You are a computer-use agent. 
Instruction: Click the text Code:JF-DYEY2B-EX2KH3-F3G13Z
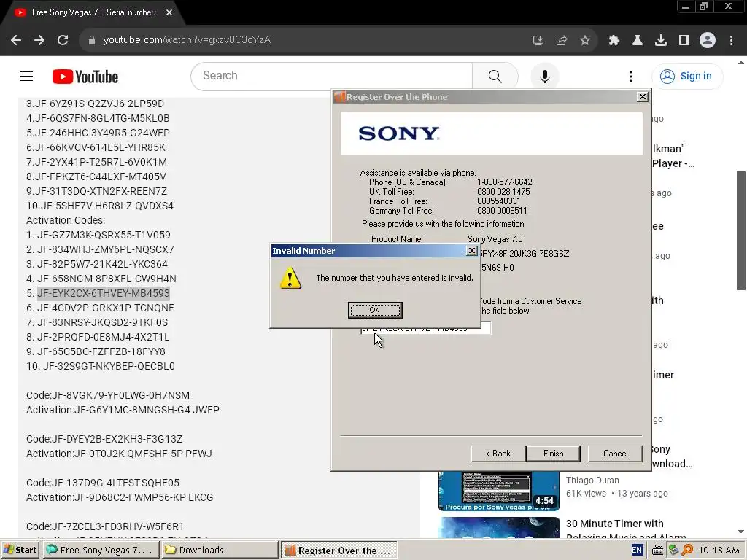pos(104,439)
